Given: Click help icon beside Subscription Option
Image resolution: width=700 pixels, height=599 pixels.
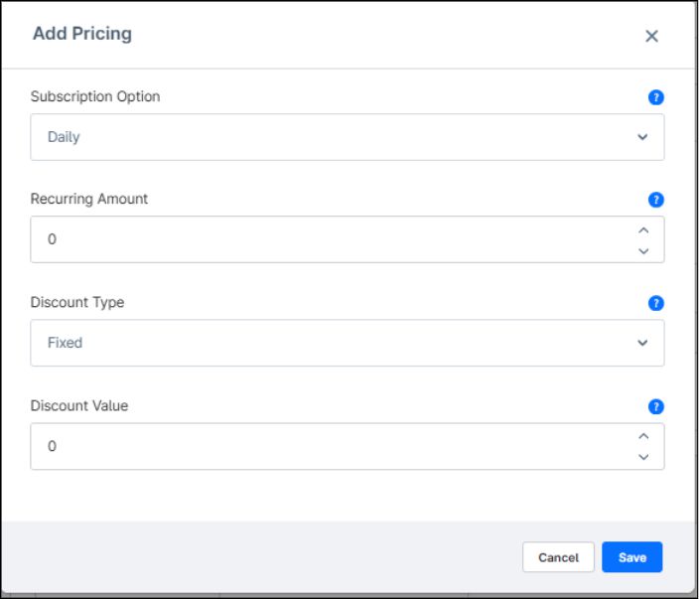Looking at the screenshot, I should (655, 97).
